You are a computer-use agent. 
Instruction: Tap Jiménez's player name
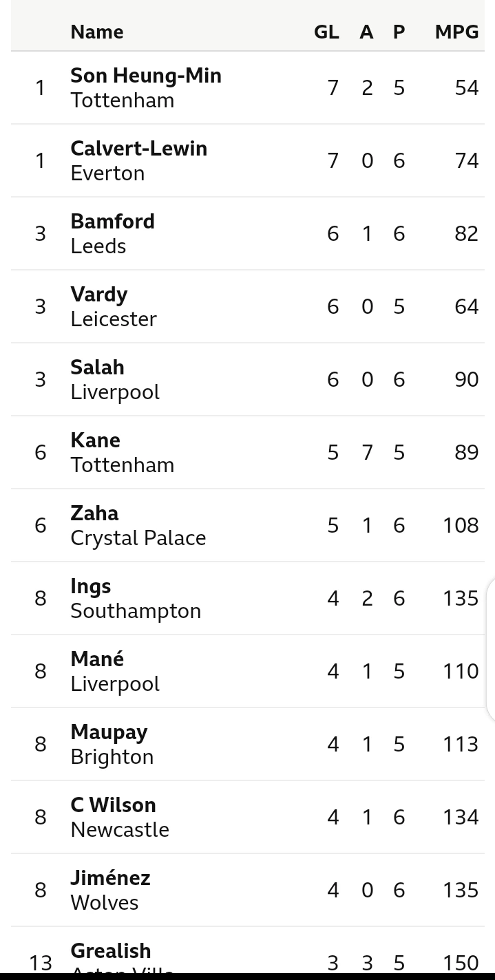[110, 878]
